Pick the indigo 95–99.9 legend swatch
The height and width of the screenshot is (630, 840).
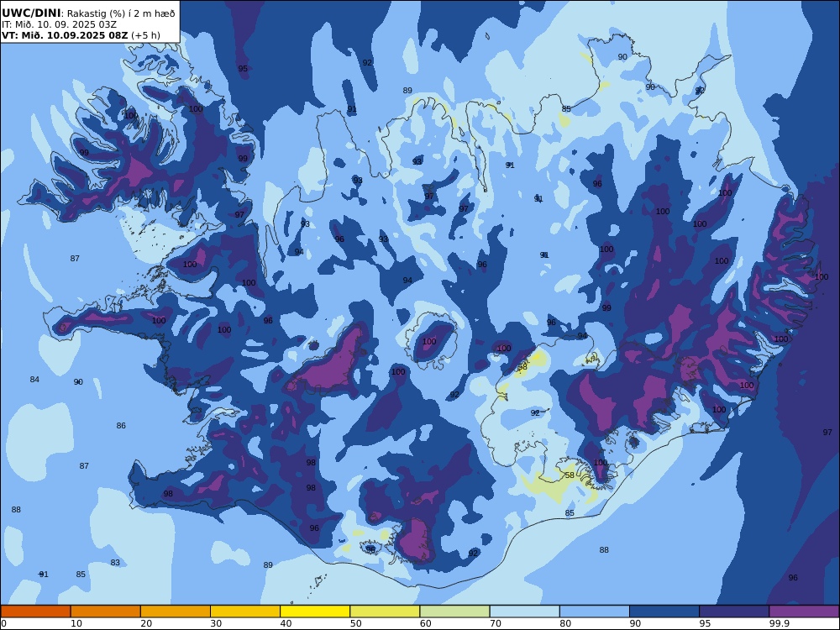(734, 612)
